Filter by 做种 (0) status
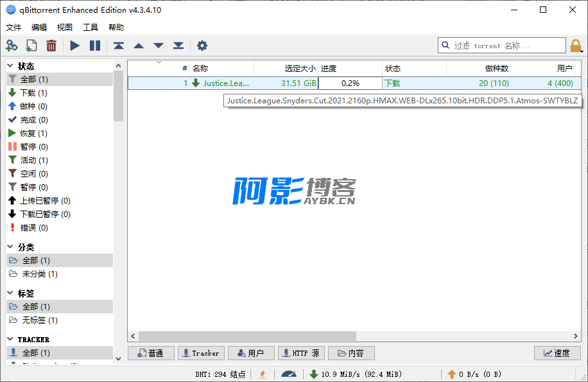Image resolution: width=588 pixels, height=382 pixels. pos(60,106)
